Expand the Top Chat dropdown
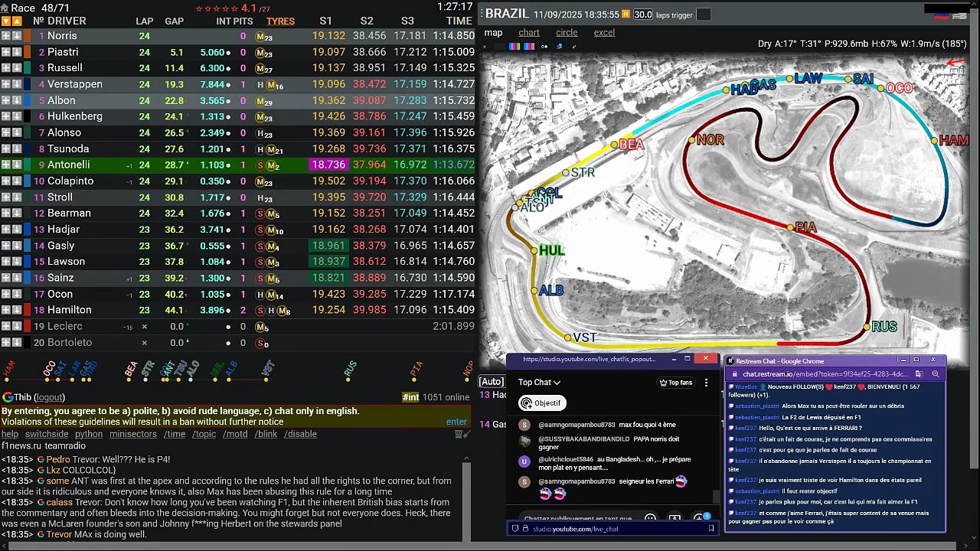The image size is (980, 551). (x=539, y=383)
